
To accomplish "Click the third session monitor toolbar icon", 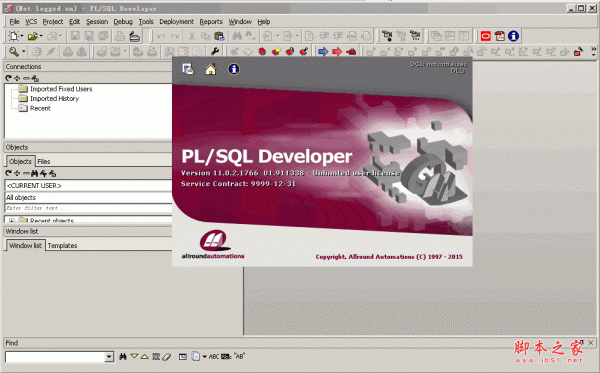I will coord(415,36).
